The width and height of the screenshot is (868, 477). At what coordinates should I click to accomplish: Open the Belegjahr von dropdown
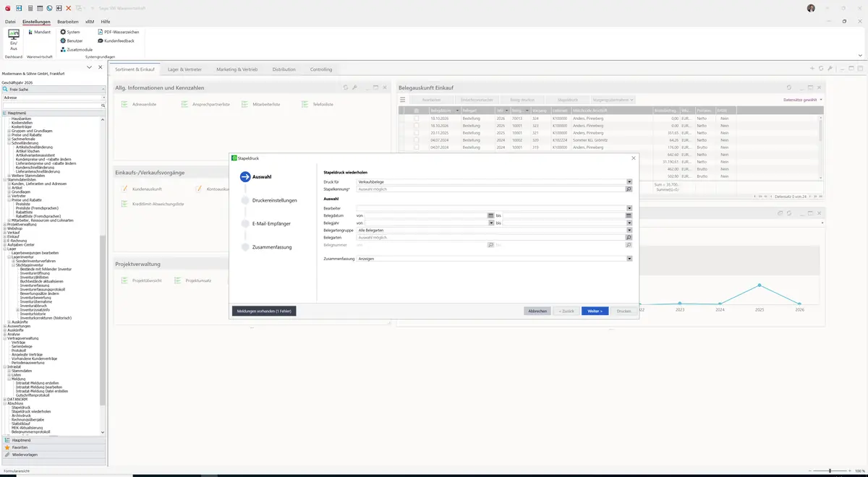[490, 223]
